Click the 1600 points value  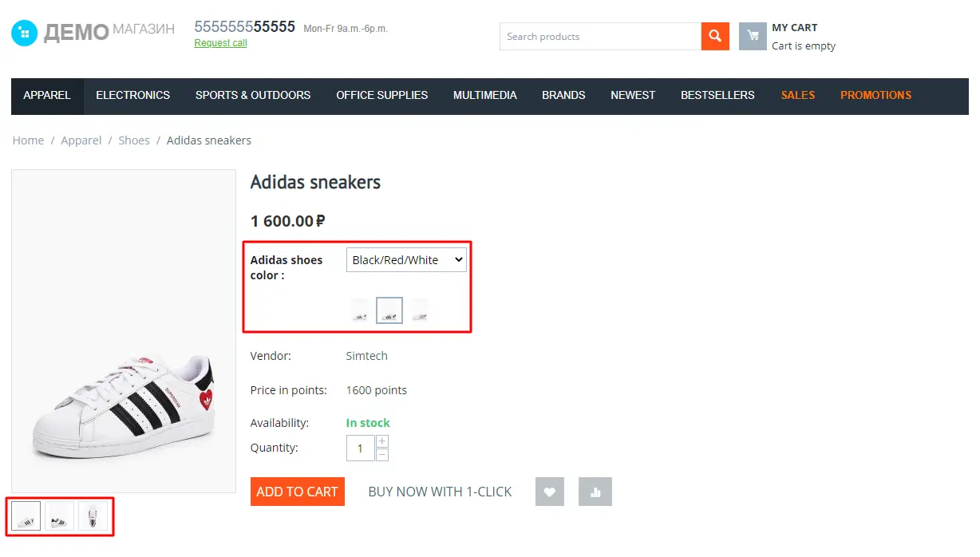click(x=377, y=390)
